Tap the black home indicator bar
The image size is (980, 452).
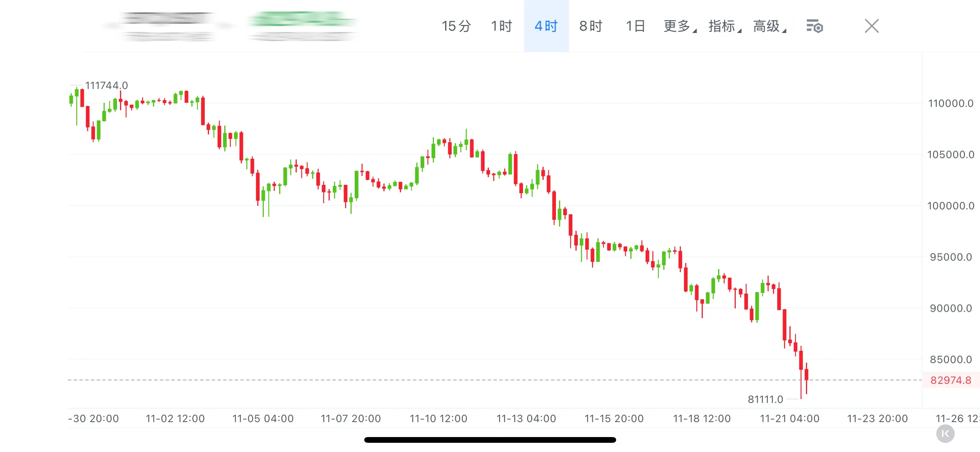[490, 440]
